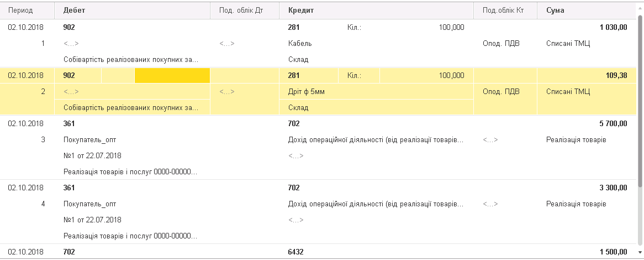
Task: Select the Кредит column header
Action: [301, 11]
